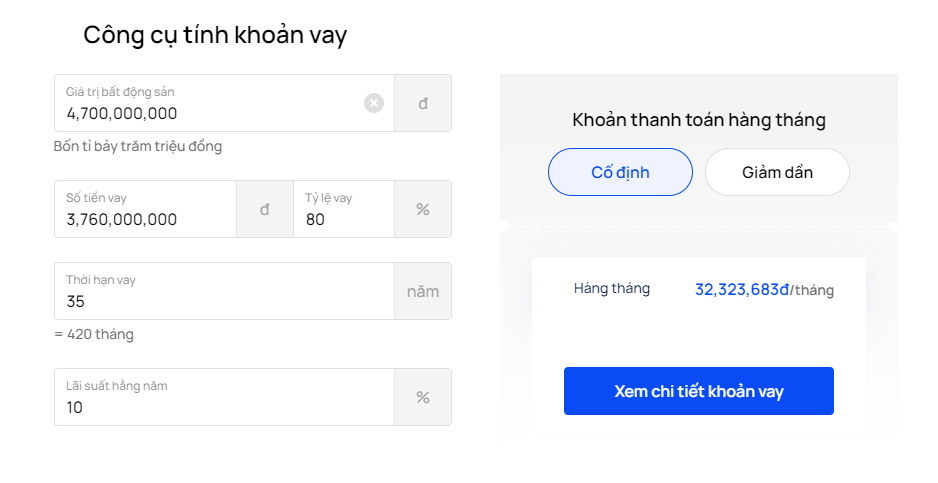The image size is (938, 483).
Task: Click the % symbol beside loan ratio
Action: [x=423, y=209]
